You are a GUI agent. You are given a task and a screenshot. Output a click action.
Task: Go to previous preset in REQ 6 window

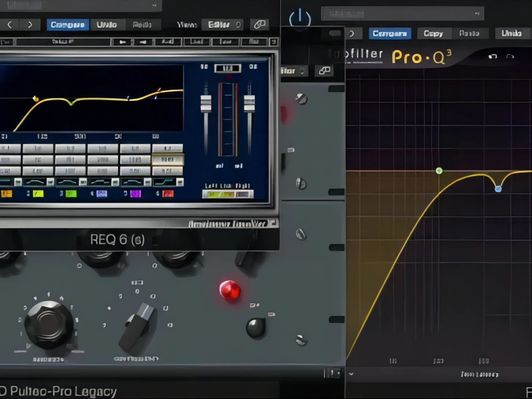[10, 24]
